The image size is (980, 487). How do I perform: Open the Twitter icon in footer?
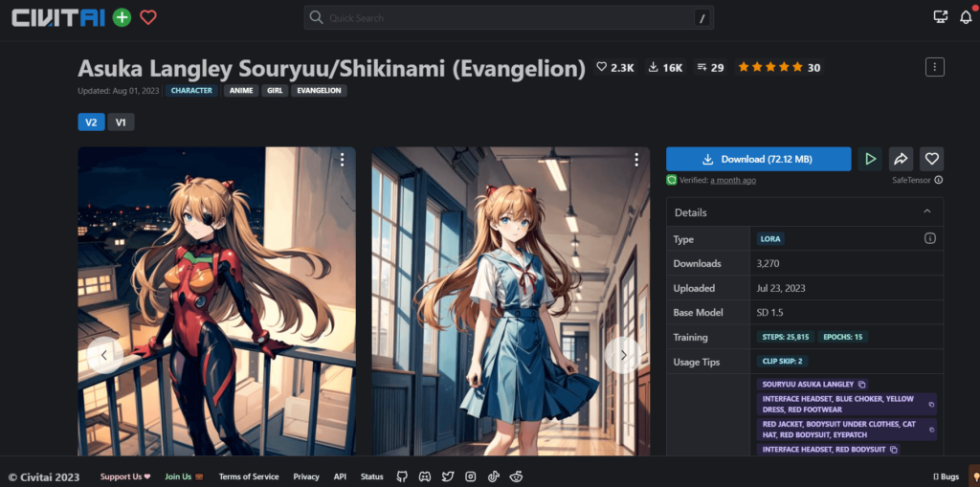[x=448, y=476]
